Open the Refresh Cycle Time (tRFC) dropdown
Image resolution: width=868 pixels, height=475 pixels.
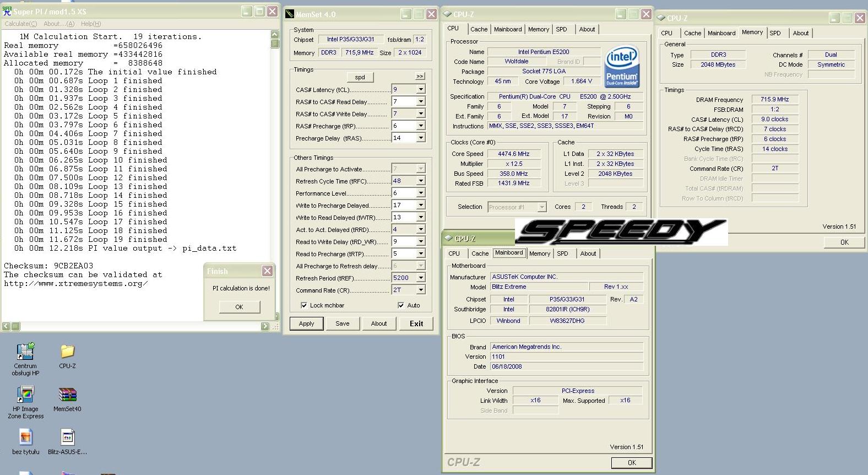tap(421, 181)
